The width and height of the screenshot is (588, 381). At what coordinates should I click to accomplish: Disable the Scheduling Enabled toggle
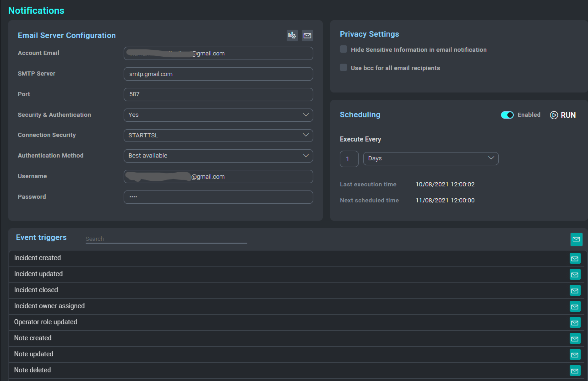pos(507,115)
